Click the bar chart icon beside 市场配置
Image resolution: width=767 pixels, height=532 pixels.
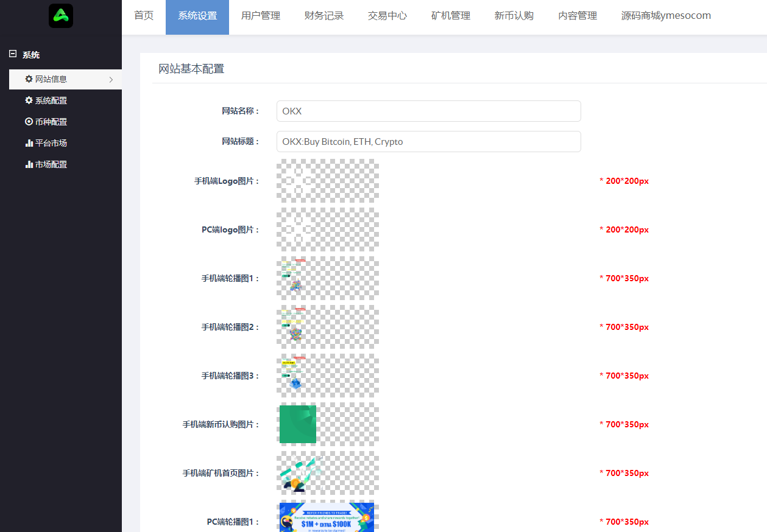[29, 164]
